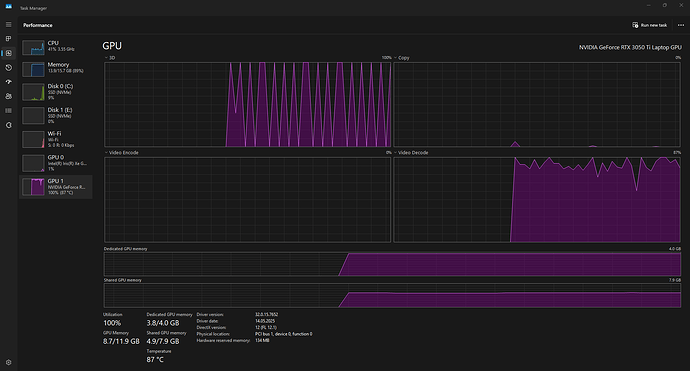Open the Video Encode engine dropdown
690x371 pixels.
121,153
